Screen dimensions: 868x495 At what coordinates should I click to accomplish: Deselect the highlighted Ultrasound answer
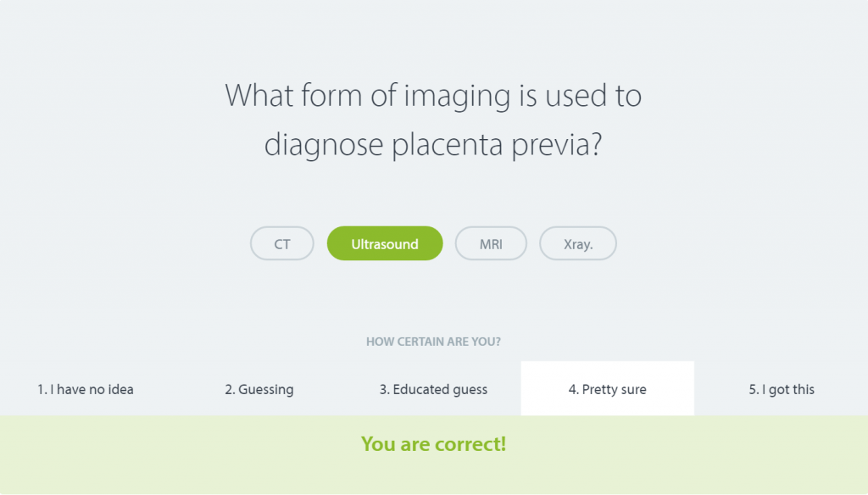385,243
